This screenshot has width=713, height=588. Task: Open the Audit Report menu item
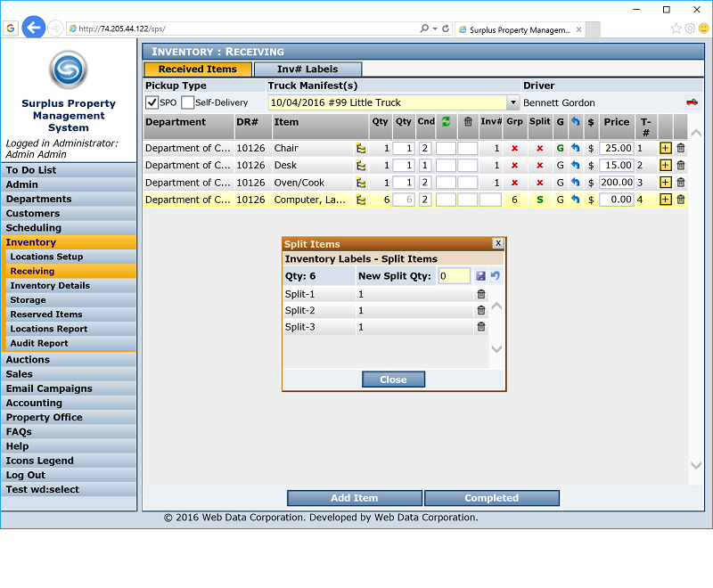[70, 344]
